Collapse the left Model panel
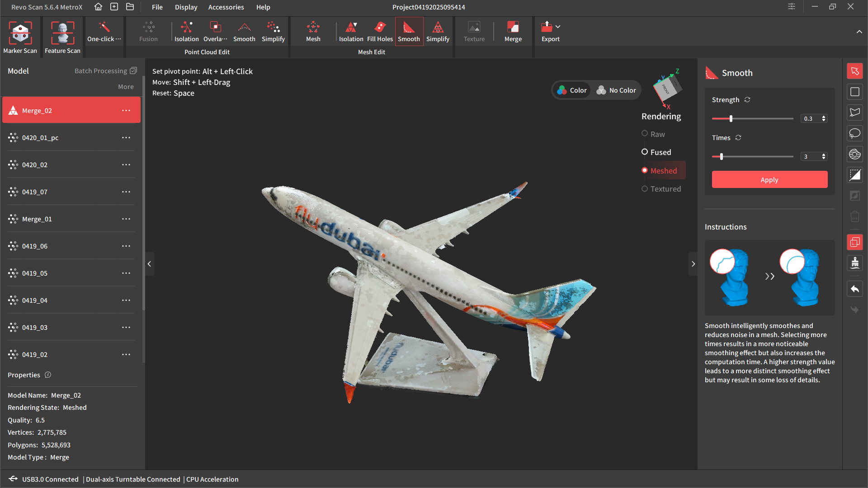868x488 pixels. [149, 264]
